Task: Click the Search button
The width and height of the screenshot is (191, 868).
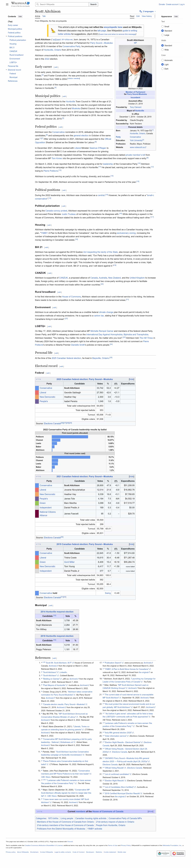Action: [94, 4]
